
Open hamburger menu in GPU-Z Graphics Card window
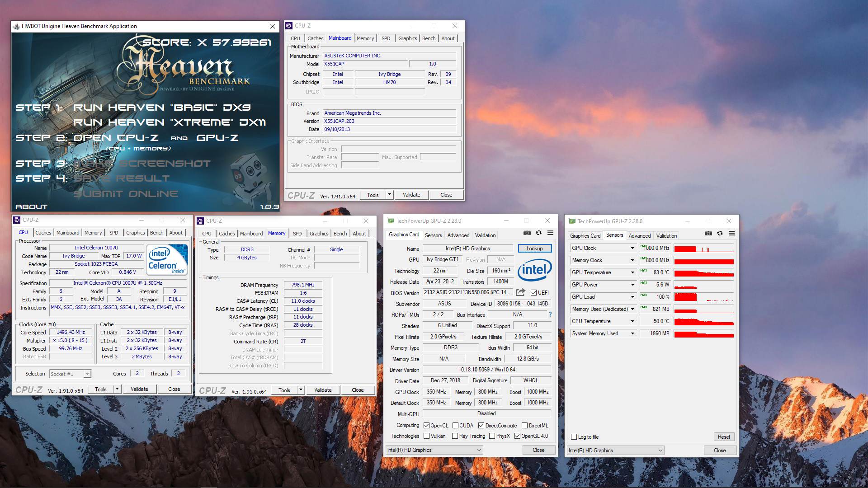click(550, 233)
